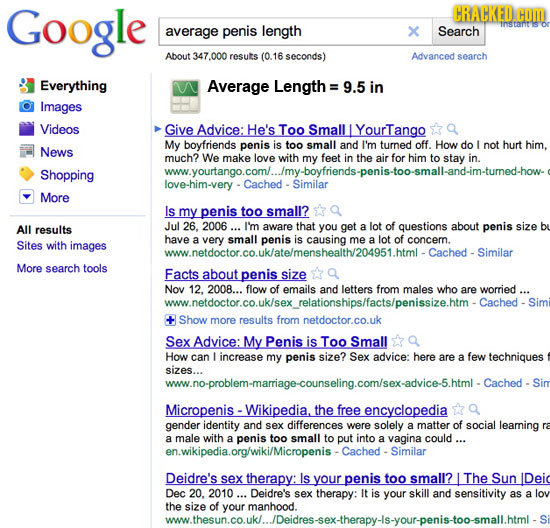Open the Micropenis Wikipedia result
550x528 pixels.
[x=307, y=410]
